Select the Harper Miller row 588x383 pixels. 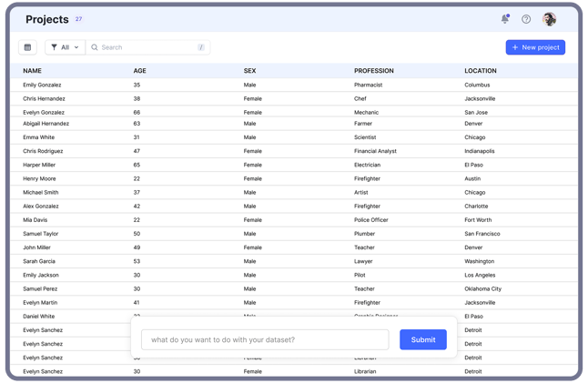tap(39, 165)
